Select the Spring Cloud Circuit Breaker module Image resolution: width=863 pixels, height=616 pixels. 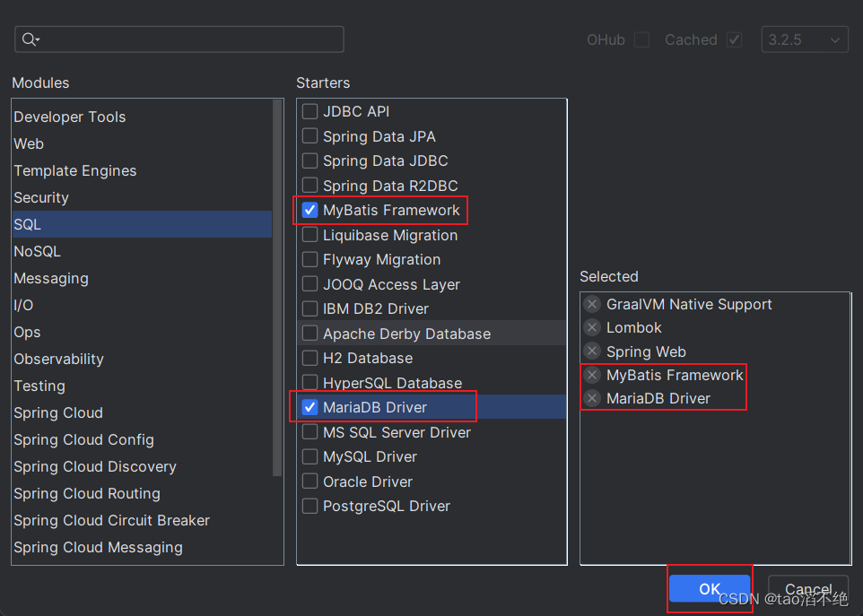coord(142,521)
